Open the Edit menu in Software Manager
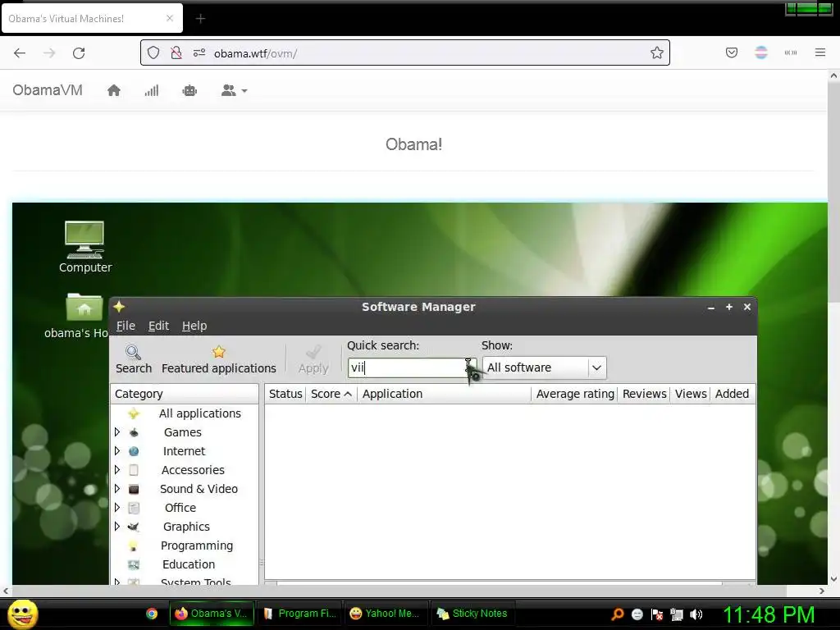Image resolution: width=840 pixels, height=630 pixels. pyautogui.click(x=158, y=326)
